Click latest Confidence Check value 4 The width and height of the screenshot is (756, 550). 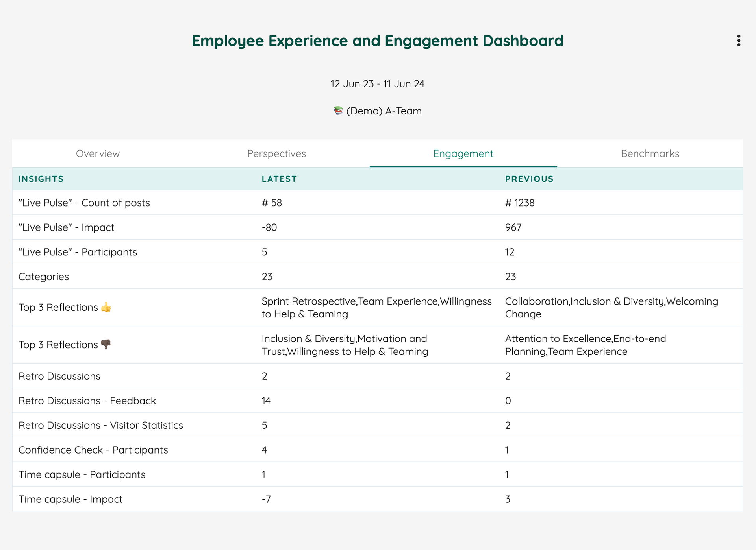click(265, 450)
